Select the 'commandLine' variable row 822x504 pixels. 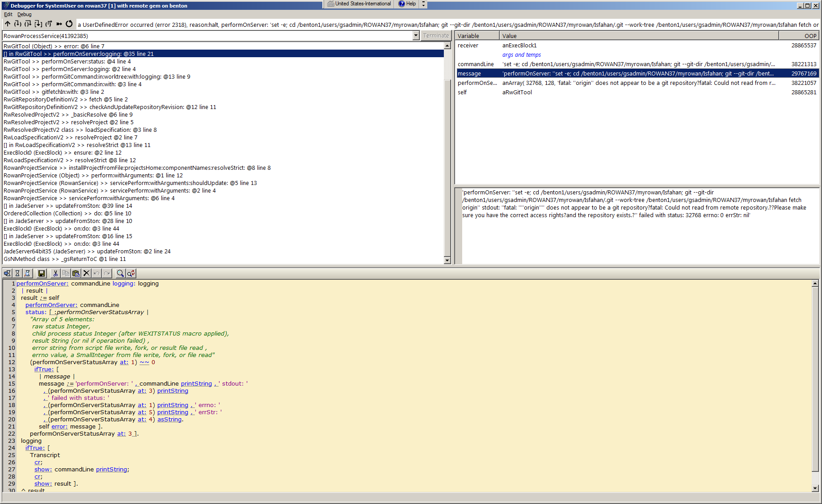(x=637, y=64)
